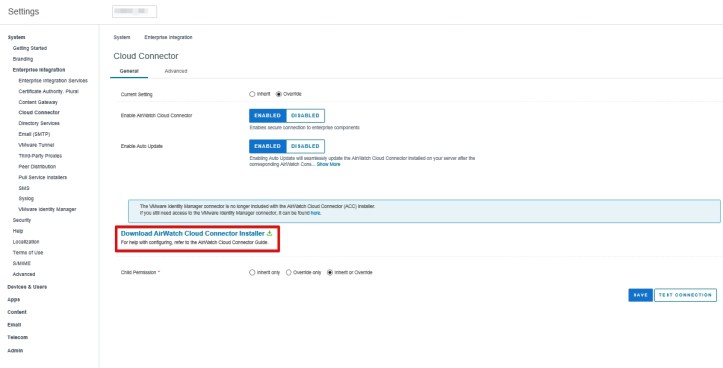Open the Advanced item under System in sidebar
This screenshot has width=723, height=368.
click(24, 274)
